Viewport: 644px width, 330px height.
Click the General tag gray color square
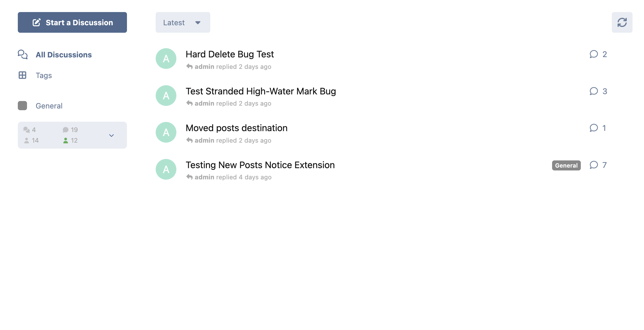pos(22,106)
